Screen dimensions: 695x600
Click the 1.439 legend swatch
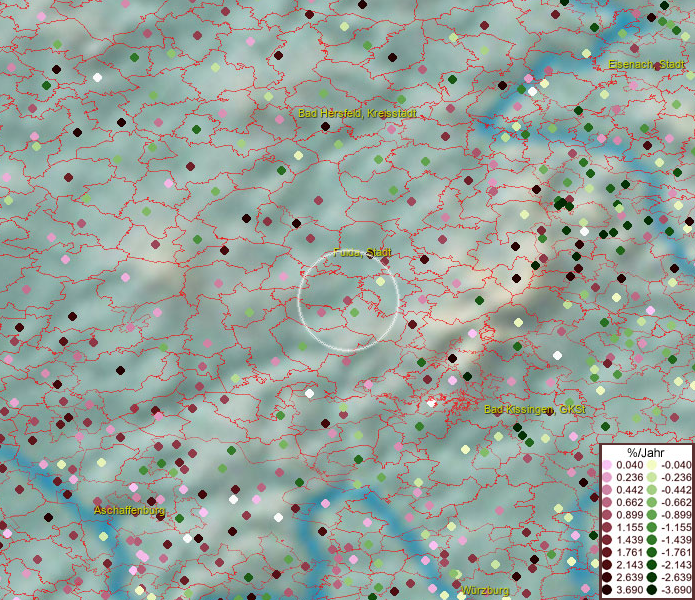[607, 540]
